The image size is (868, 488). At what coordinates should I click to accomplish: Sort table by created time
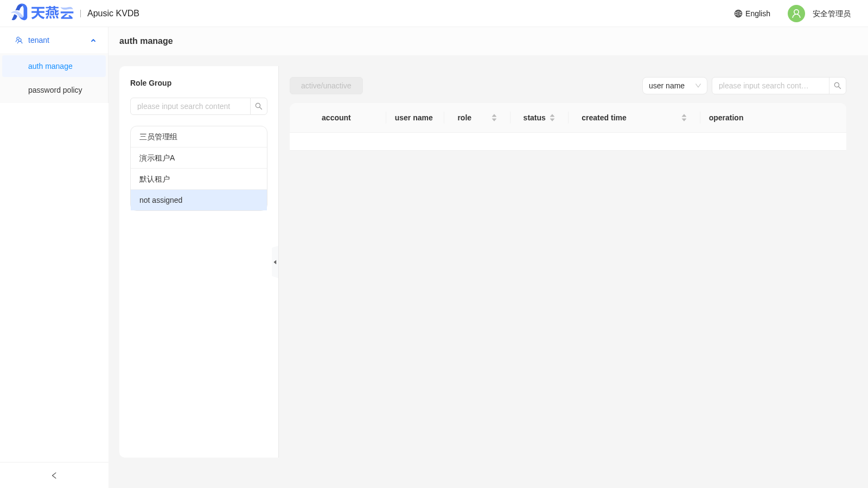coord(684,118)
